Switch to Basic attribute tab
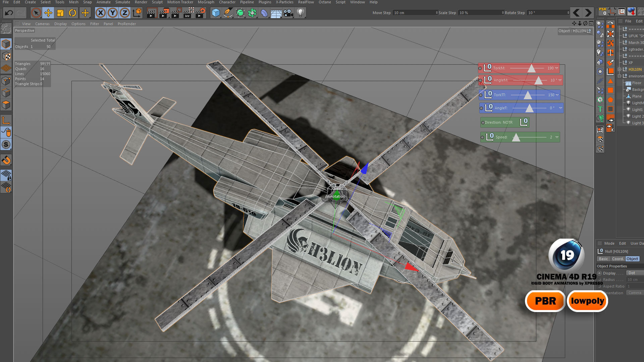This screenshot has height=362, width=644. point(603,259)
